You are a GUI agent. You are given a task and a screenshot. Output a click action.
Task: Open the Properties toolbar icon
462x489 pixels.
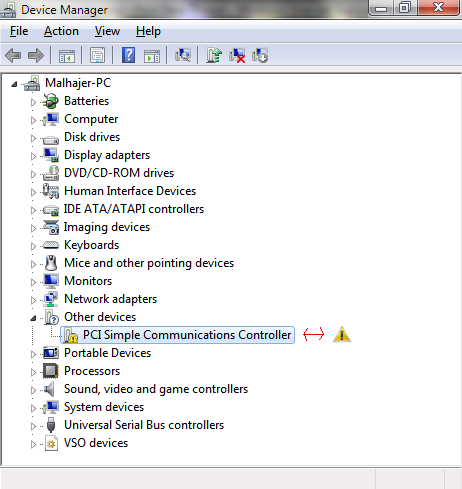[98, 55]
